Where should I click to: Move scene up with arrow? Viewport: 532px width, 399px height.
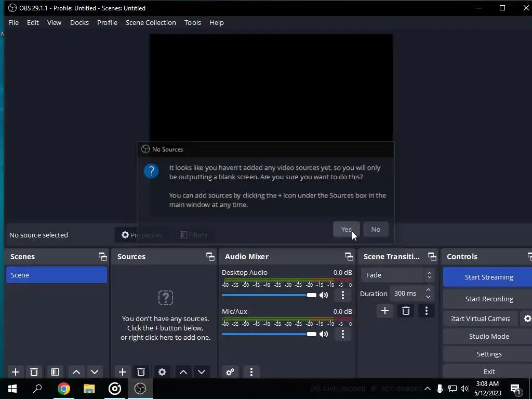pyautogui.click(x=76, y=372)
